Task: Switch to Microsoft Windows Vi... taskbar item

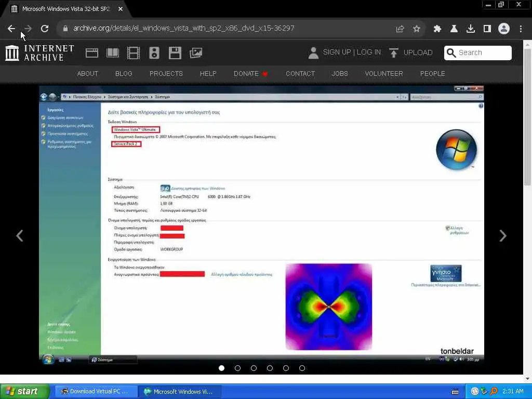Action: tap(180, 392)
